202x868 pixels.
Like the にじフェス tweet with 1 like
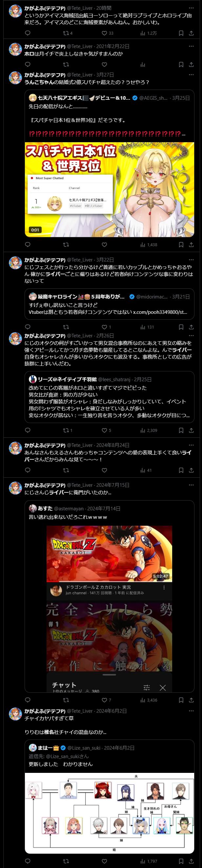[106, 327]
